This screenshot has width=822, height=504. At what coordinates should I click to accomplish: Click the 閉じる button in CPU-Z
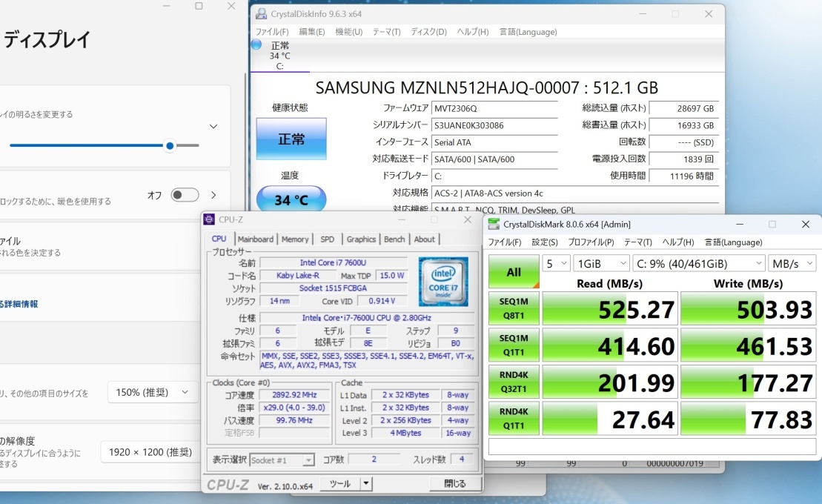[x=454, y=483]
